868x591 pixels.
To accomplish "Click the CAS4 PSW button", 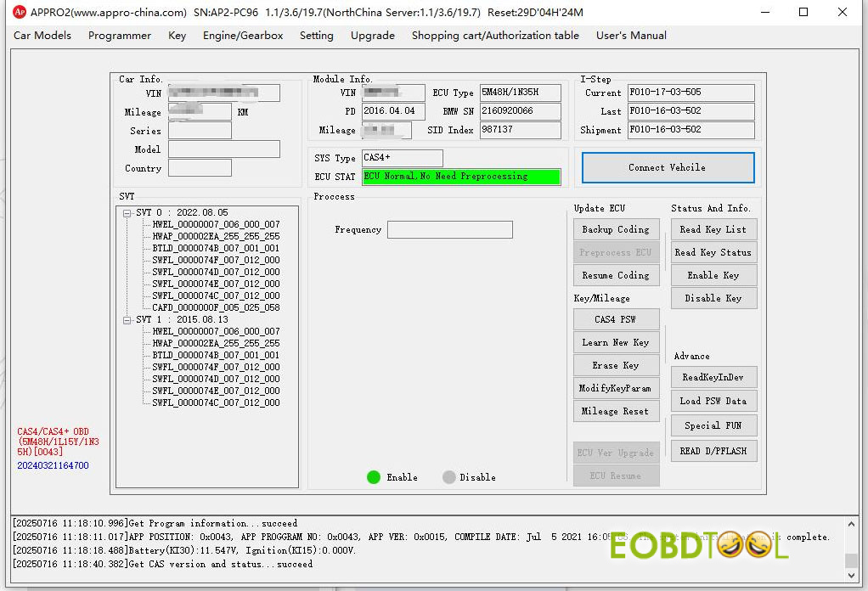I will click(616, 319).
